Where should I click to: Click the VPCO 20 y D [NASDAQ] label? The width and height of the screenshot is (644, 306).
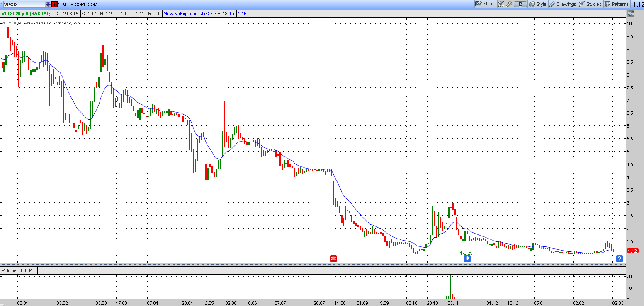pyautogui.click(x=27, y=14)
